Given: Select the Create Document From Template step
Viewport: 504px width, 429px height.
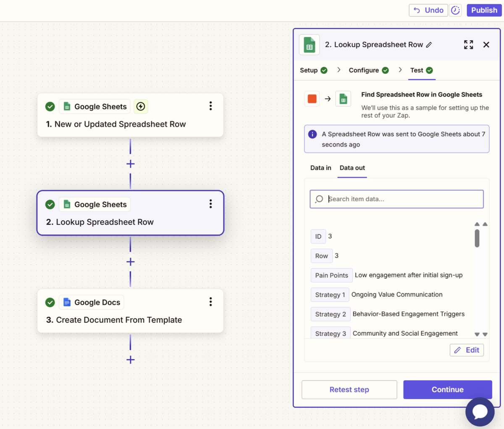Looking at the screenshot, I should point(130,311).
